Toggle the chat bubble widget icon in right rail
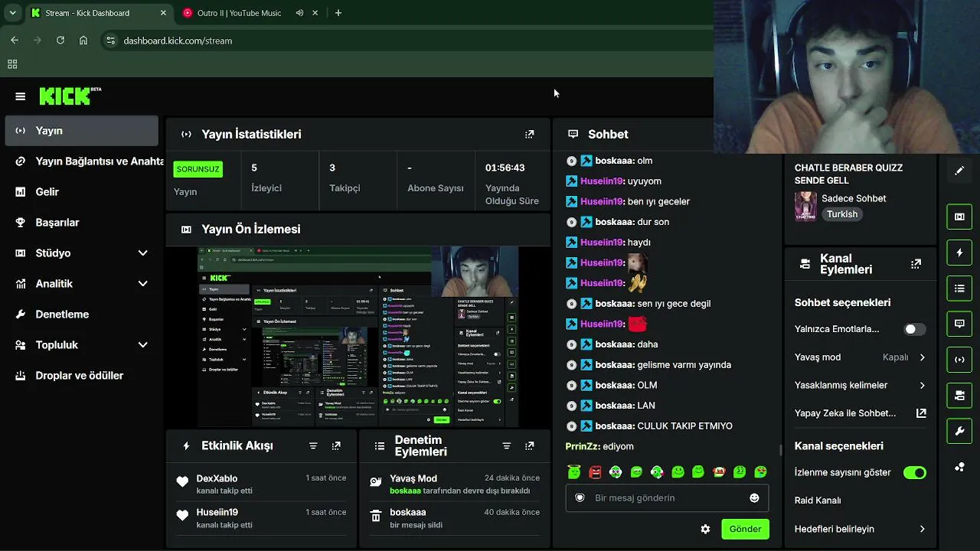Image resolution: width=980 pixels, height=551 pixels. [x=959, y=324]
